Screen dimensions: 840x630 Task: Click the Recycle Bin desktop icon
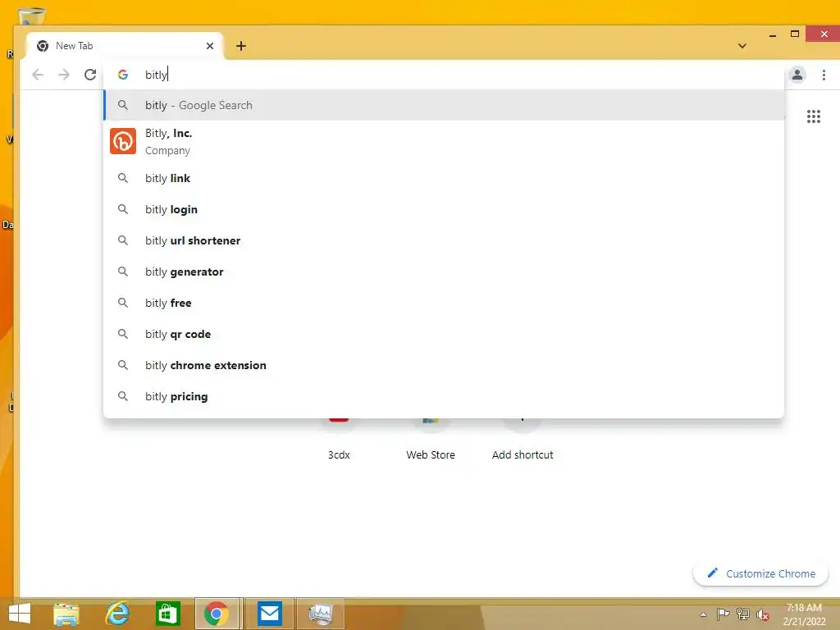pos(31,15)
